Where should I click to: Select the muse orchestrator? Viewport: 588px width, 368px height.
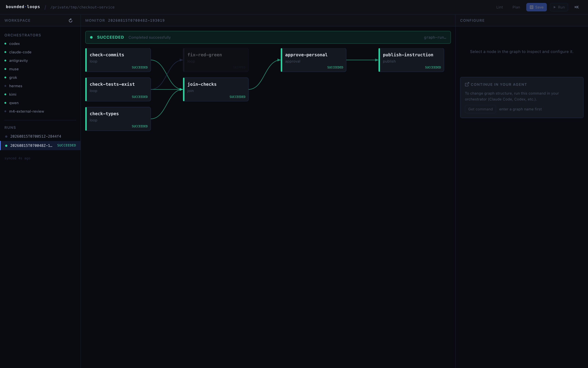[x=40, y=69]
